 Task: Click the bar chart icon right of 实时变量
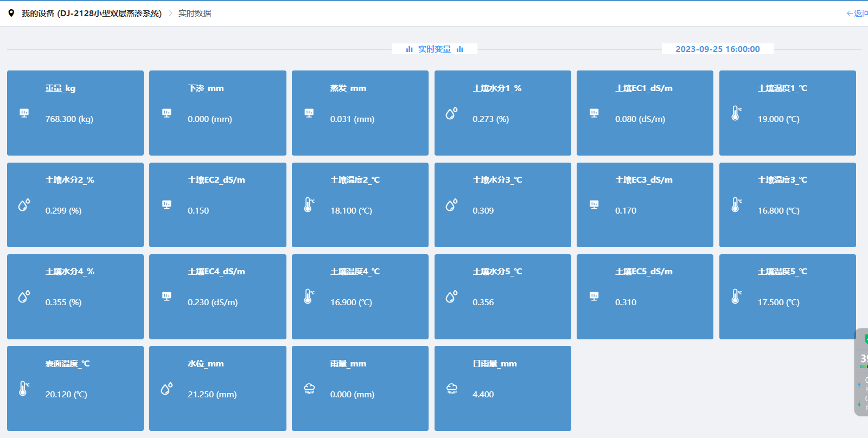pos(460,49)
